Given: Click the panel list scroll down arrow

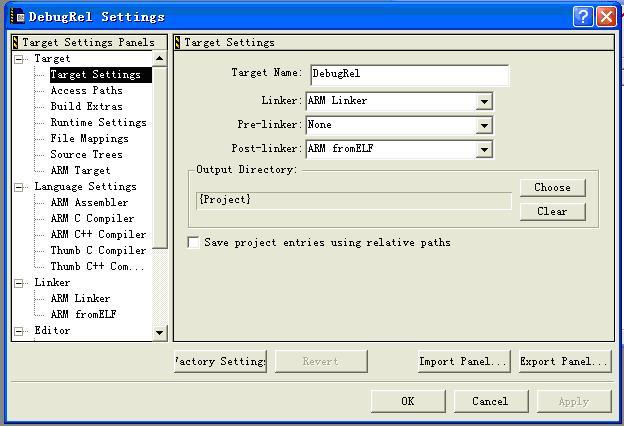Looking at the screenshot, I should (160, 333).
